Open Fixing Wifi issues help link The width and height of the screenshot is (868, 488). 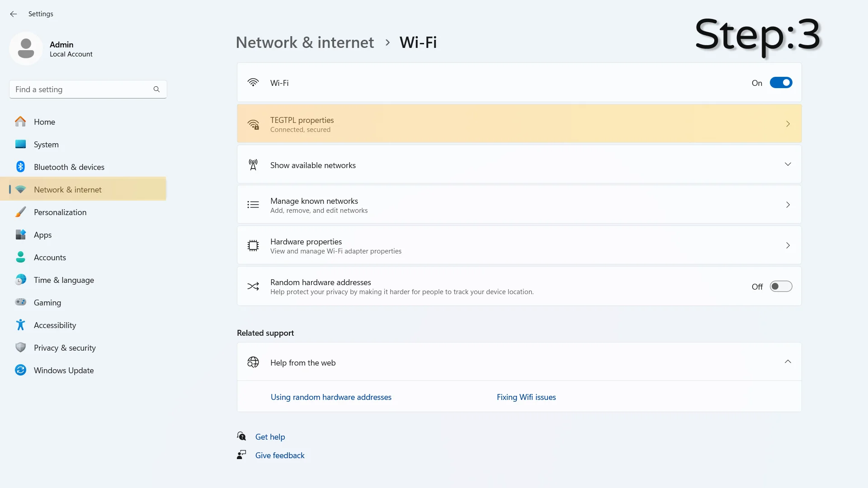click(526, 397)
